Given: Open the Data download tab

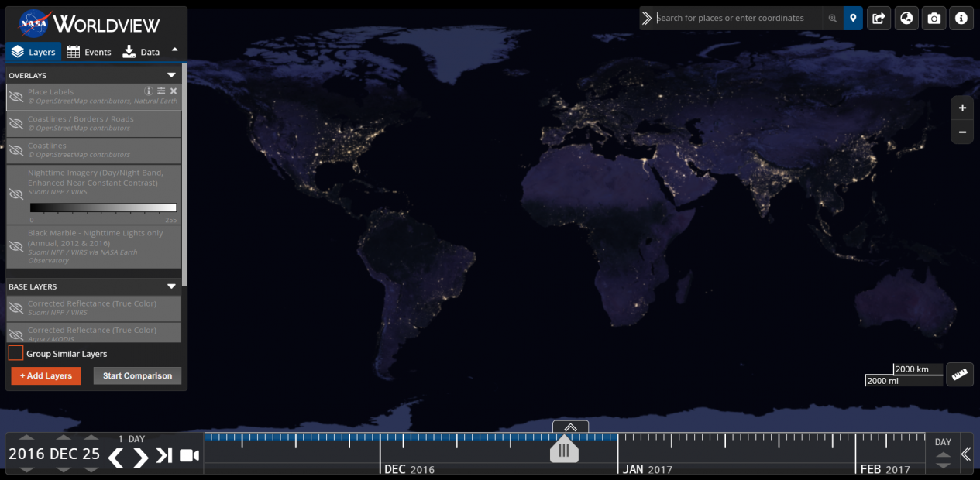Looking at the screenshot, I should pyautogui.click(x=141, y=52).
